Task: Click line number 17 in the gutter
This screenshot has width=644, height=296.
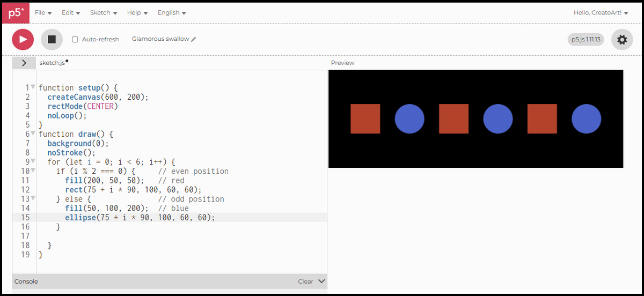Action: (25, 236)
